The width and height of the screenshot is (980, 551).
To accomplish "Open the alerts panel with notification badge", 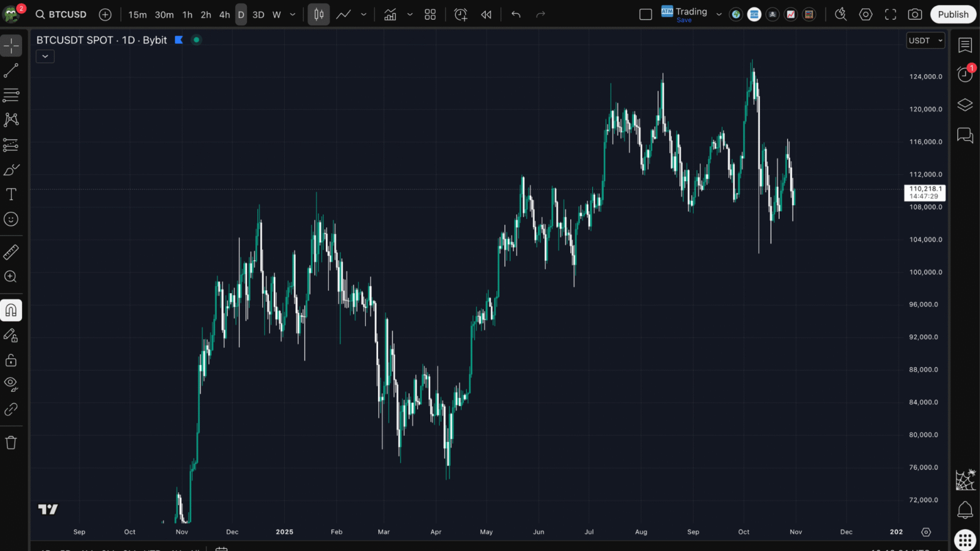I will (x=965, y=75).
